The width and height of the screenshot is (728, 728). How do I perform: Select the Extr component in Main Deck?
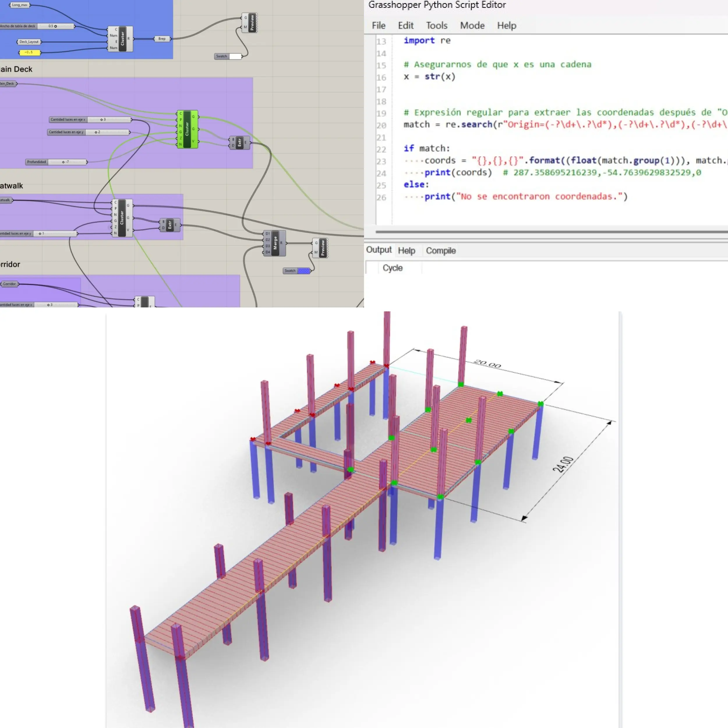[x=239, y=142]
